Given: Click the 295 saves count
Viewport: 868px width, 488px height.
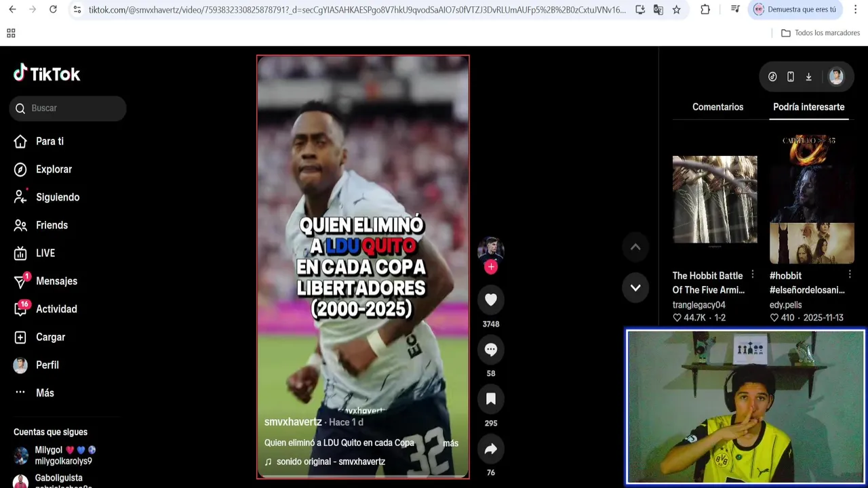Looking at the screenshot, I should click(x=491, y=423).
